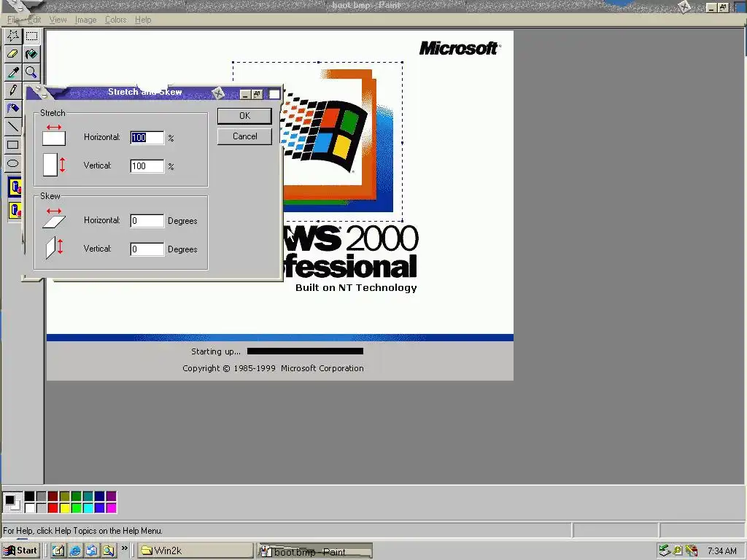This screenshot has height=560, width=747.
Task: Choose the Magnifier tool
Action: (x=31, y=72)
